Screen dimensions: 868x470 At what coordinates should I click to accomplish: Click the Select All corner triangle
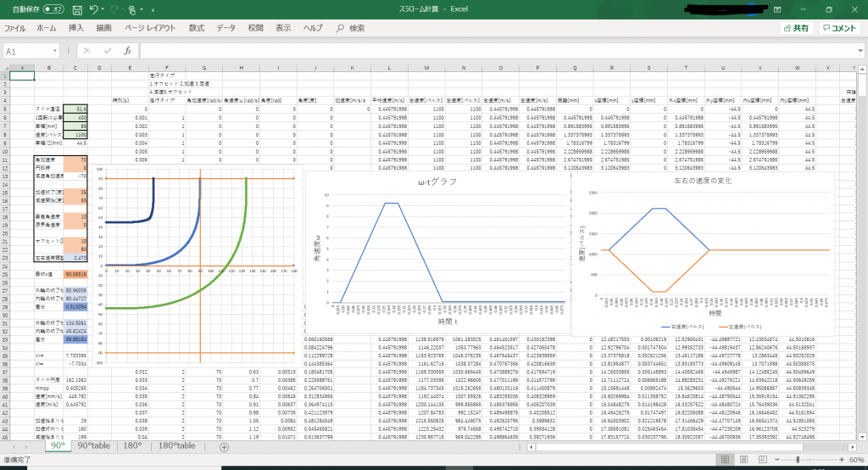[x=5, y=68]
